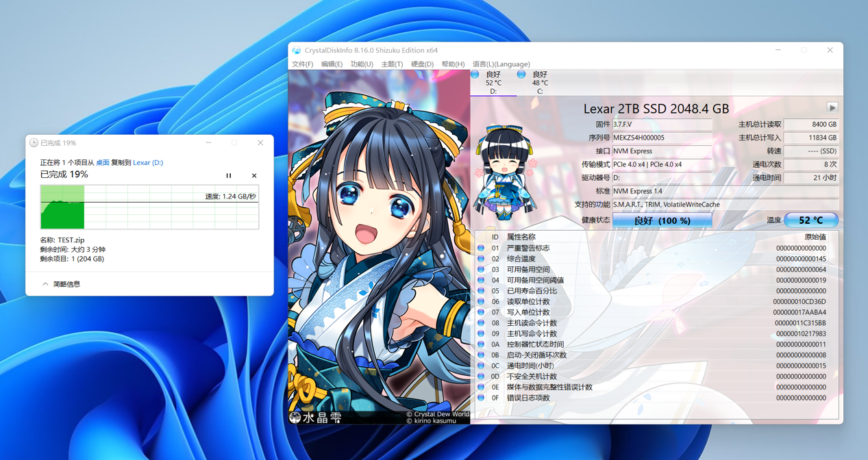Image resolution: width=868 pixels, height=460 pixels.
Task: Click the status dot for attribute 09 主机写命令计数
Action: pyautogui.click(x=481, y=333)
